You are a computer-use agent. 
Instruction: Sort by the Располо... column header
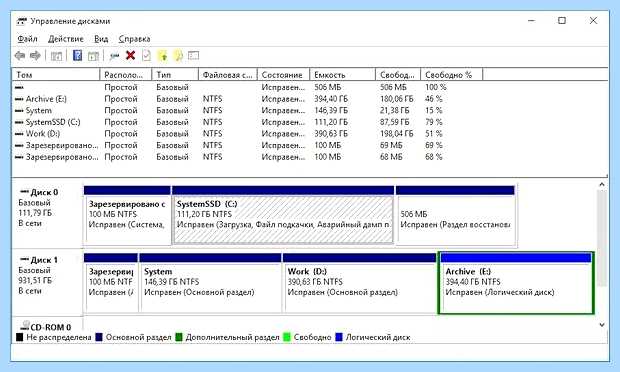tap(126, 75)
